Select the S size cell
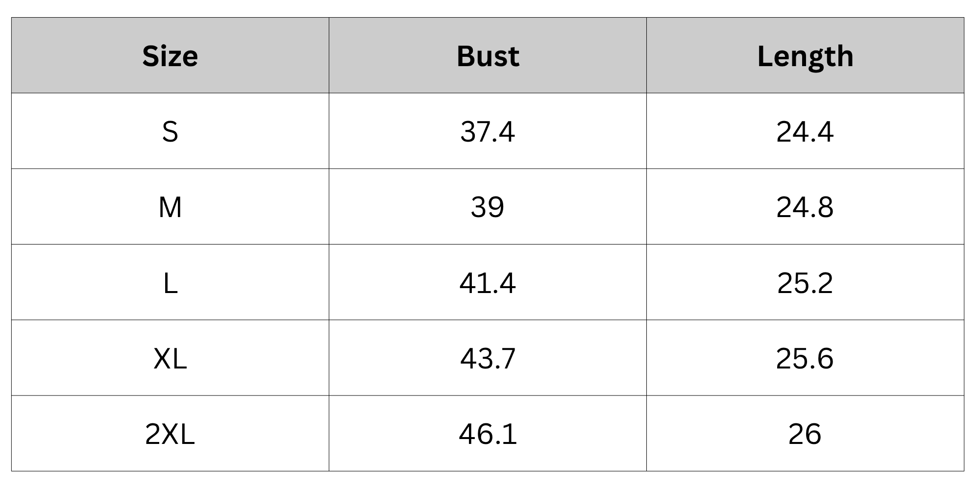 coord(170,131)
